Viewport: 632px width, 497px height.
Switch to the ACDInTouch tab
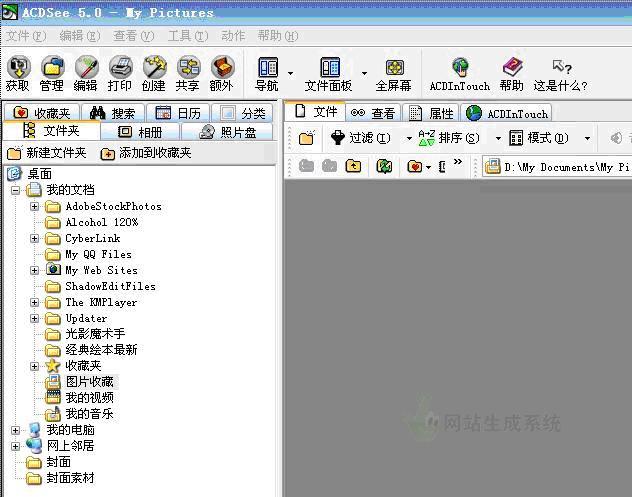coord(507,113)
